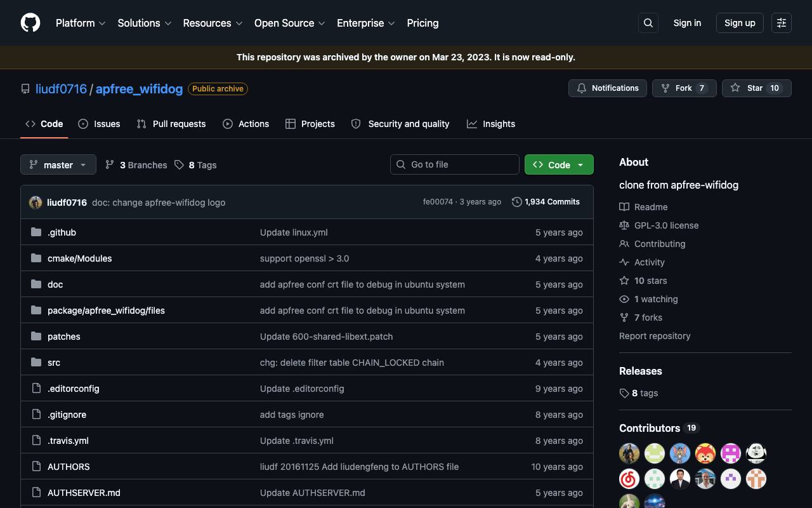Open commit message 'support openssl > 3.0'
812x508 pixels.
coord(304,258)
